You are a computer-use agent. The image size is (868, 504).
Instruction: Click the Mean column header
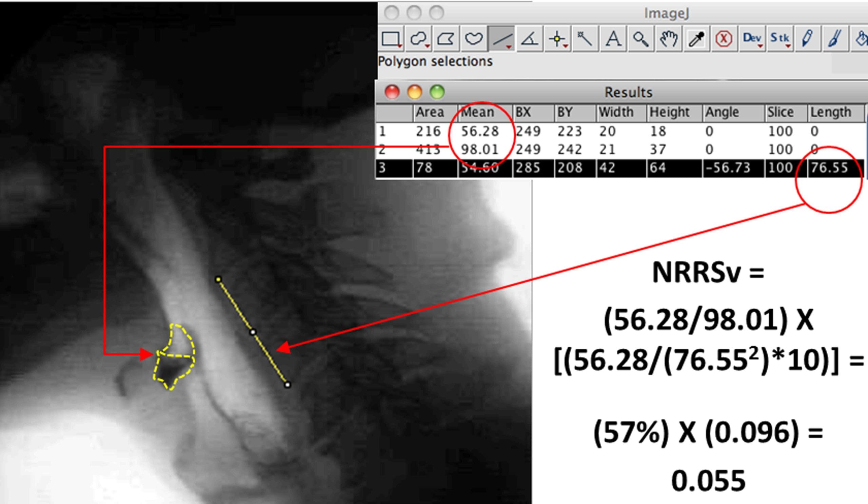[x=477, y=112]
